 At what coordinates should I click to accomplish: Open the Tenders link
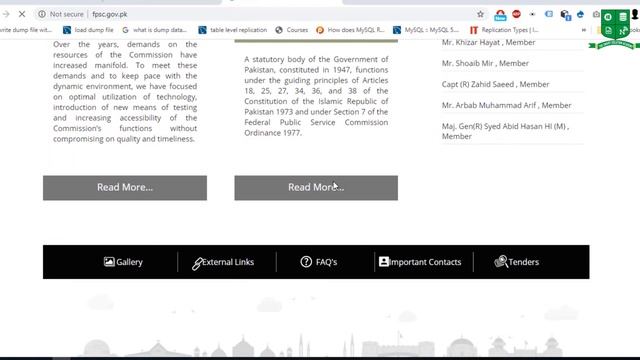(x=516, y=262)
